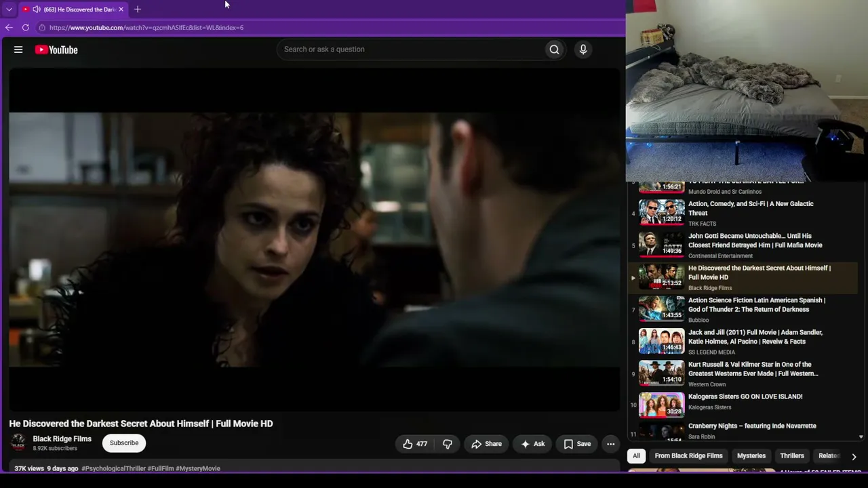The image size is (868, 488).
Task: Click the 'Kalogeras Sisters' channel name text
Action: [709, 407]
